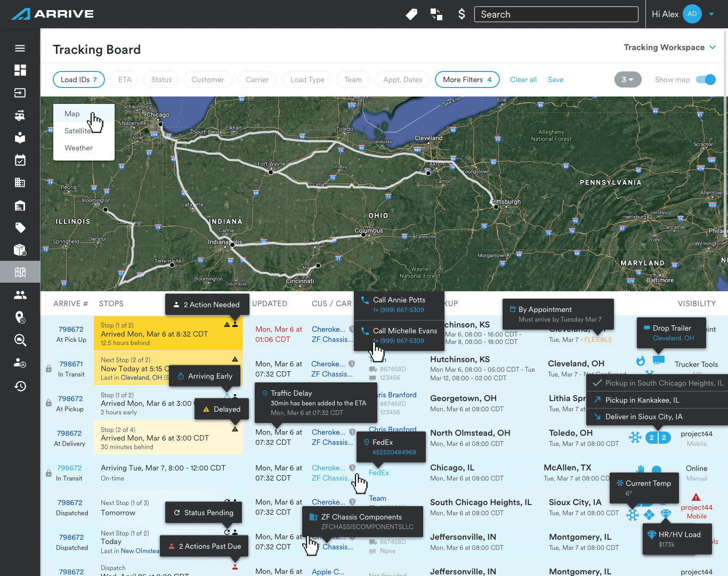This screenshot has width=728, height=576.
Task: Click the Save filters link
Action: coord(555,79)
